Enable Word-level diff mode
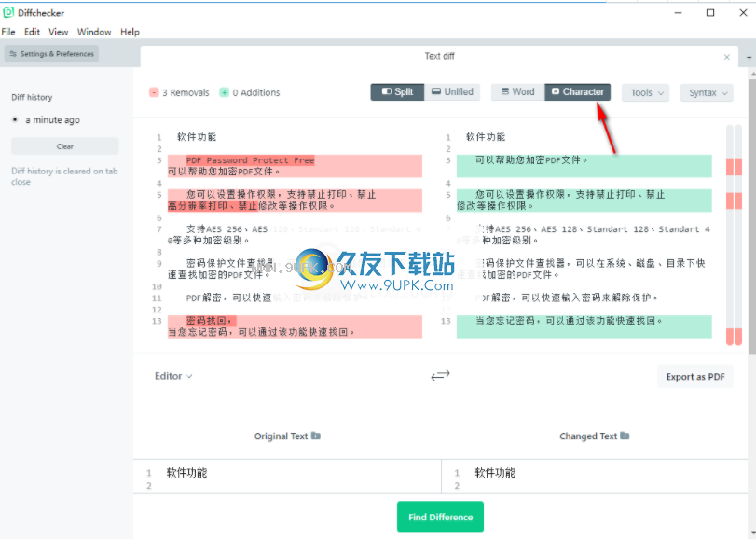The height and width of the screenshot is (540, 756). (517, 92)
